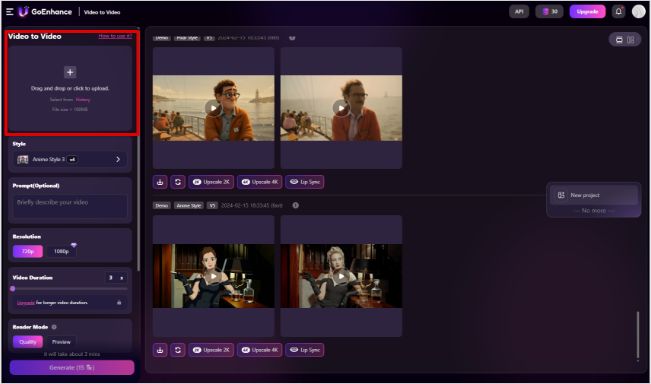Open the credits balance showing 30

click(549, 12)
